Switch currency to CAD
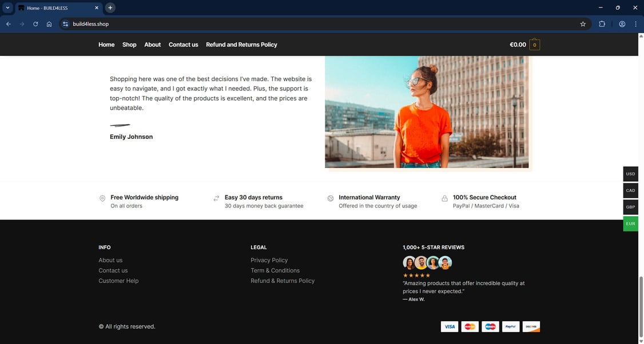The width and height of the screenshot is (644, 344). tap(630, 190)
